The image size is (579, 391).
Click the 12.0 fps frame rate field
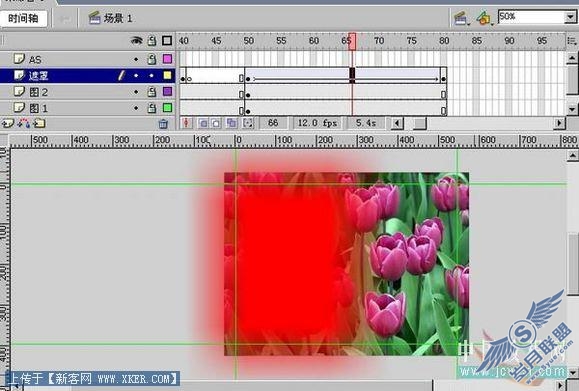point(317,123)
